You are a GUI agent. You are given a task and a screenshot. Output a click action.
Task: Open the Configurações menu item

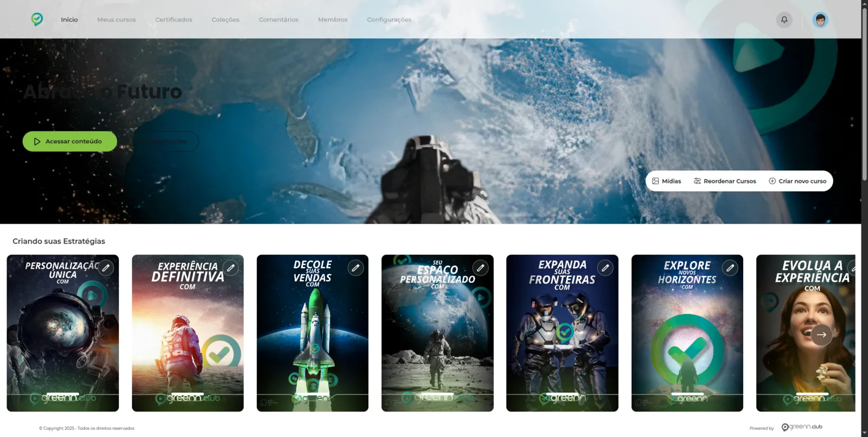pos(389,20)
